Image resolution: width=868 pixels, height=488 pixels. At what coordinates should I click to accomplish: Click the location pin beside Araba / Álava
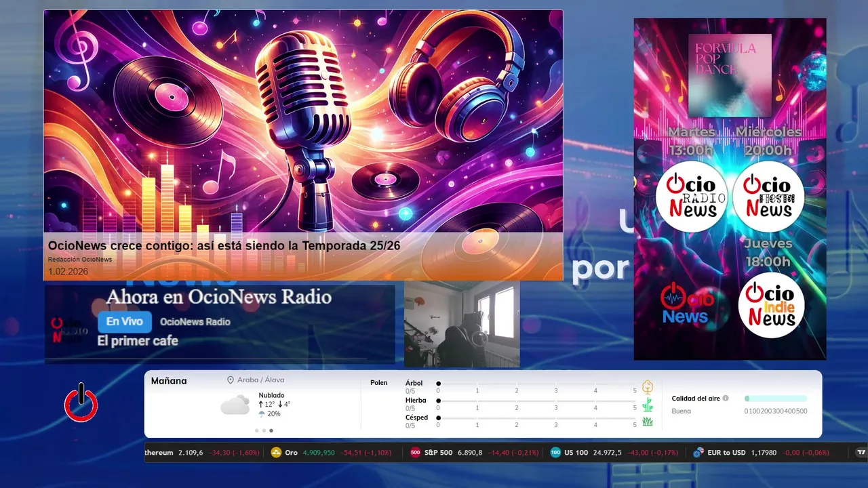point(231,380)
